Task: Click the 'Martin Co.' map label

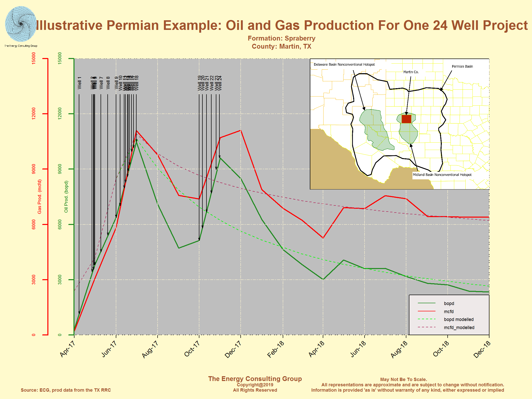Action: [411, 72]
